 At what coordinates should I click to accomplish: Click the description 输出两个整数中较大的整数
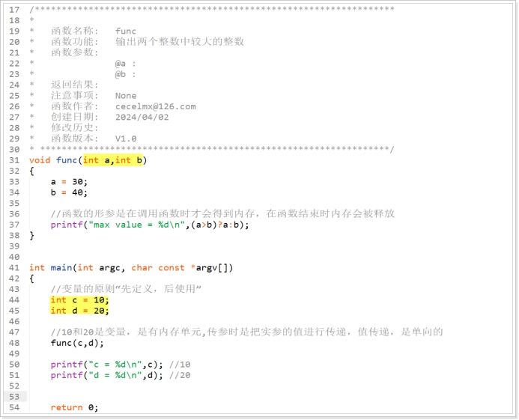[x=180, y=42]
